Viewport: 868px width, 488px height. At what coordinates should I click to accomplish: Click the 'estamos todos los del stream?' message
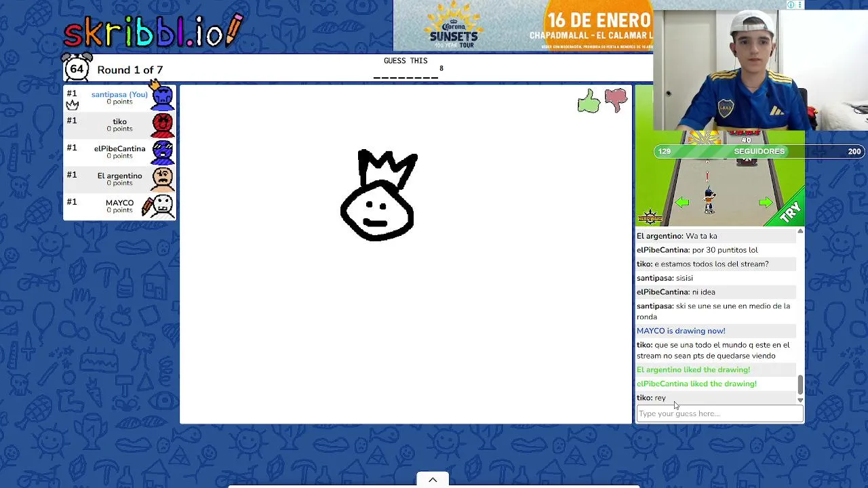click(x=715, y=264)
